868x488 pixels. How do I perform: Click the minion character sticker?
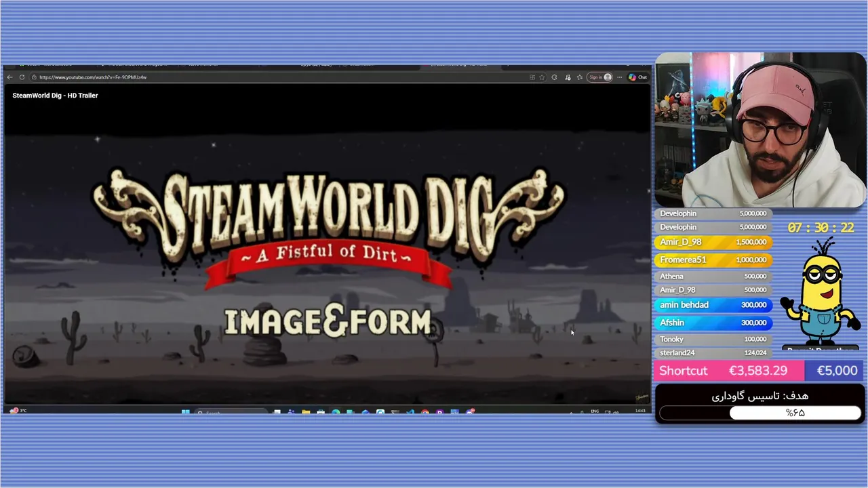coord(821,293)
